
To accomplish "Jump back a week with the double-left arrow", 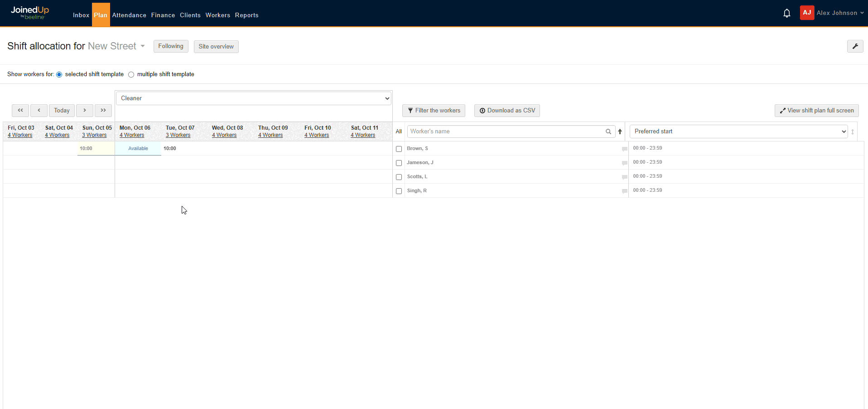I will [x=20, y=110].
